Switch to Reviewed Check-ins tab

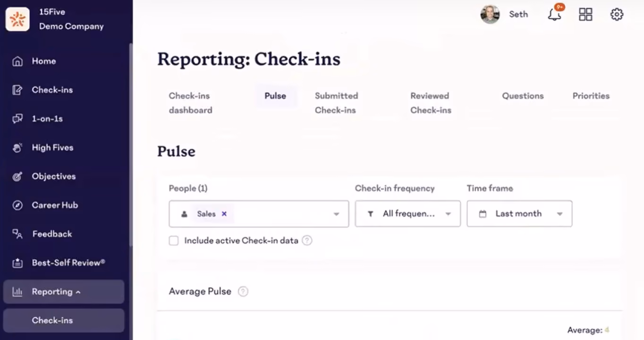[431, 103]
